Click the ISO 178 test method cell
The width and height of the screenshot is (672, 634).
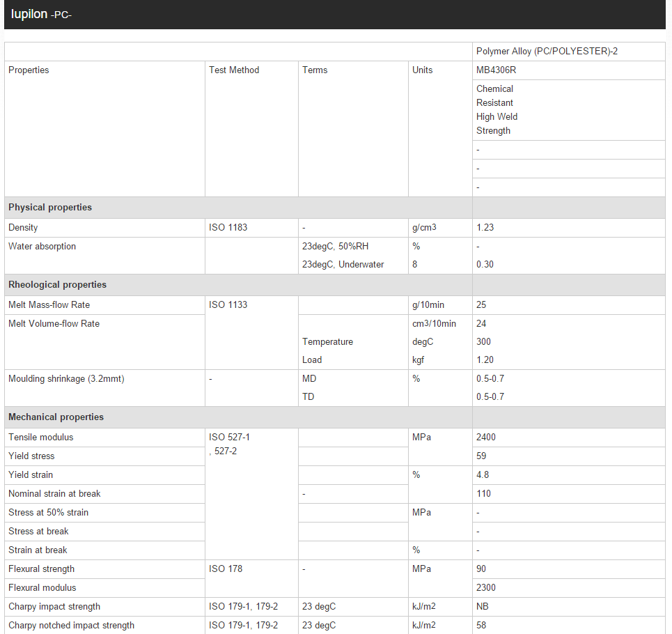coord(226,569)
